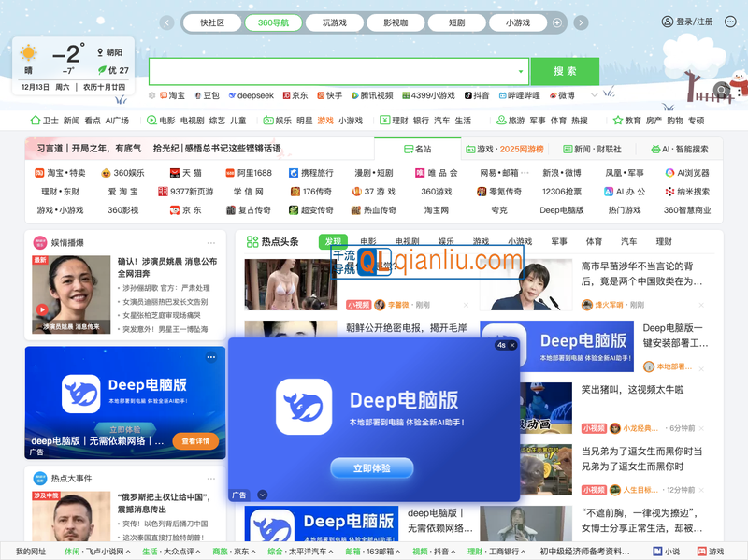
Task: Click the deepseek icon in the quick links bar
Action: (x=233, y=94)
